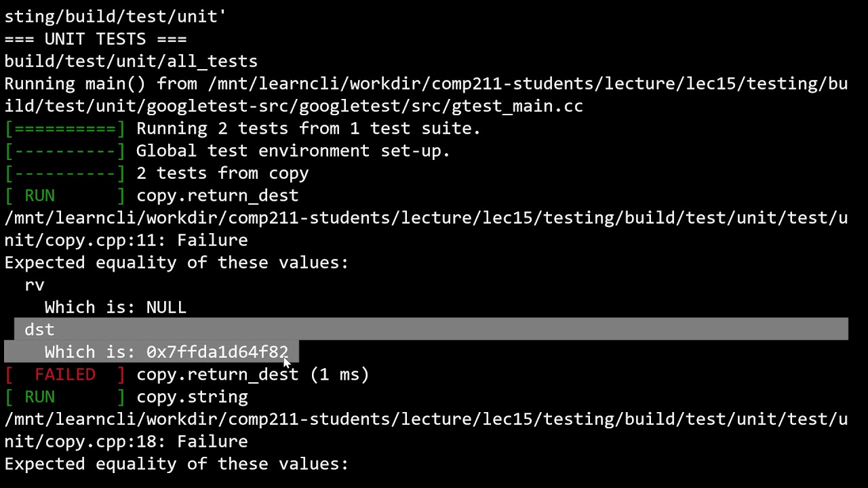This screenshot has width=868, height=488.
Task: Click 'Global test environment set-up.' text
Action: click(293, 150)
